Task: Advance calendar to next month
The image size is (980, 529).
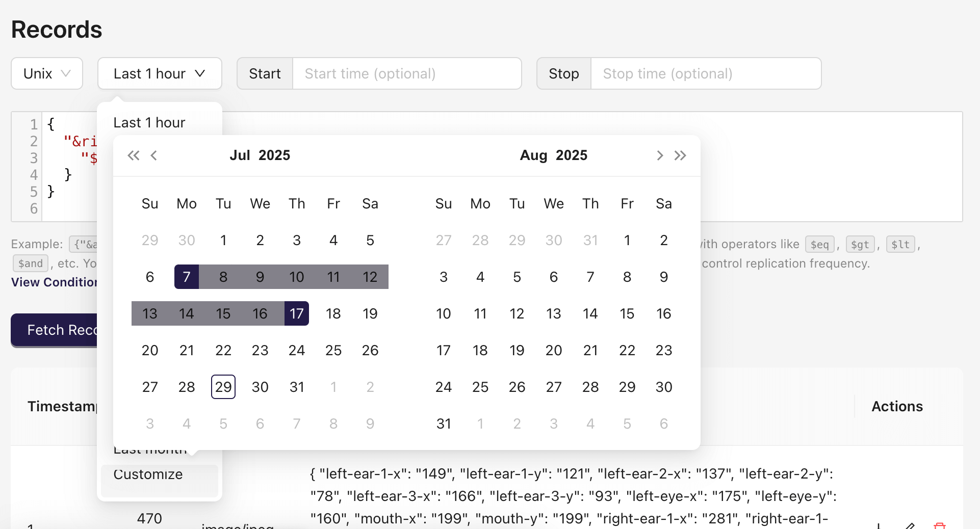Action: tap(660, 155)
